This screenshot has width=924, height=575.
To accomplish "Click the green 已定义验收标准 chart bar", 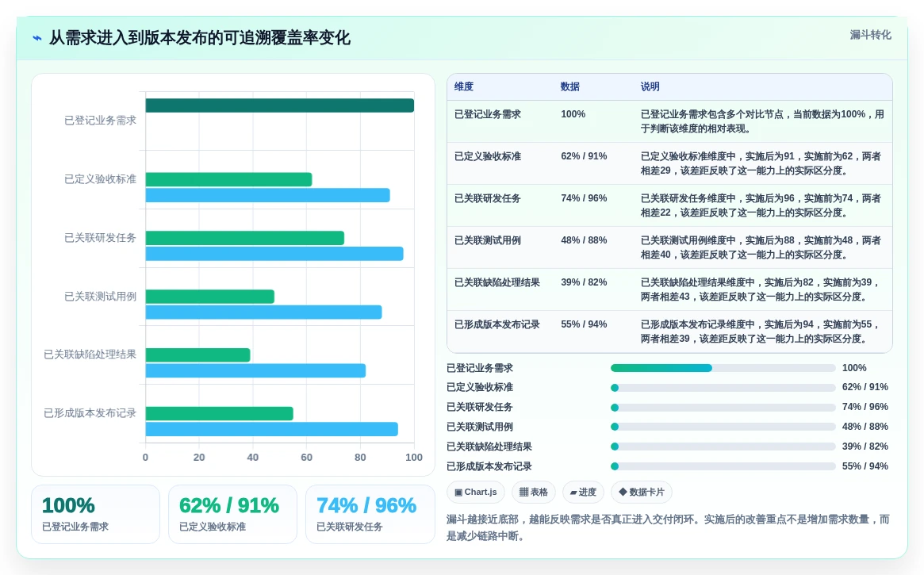I will pos(228,180).
